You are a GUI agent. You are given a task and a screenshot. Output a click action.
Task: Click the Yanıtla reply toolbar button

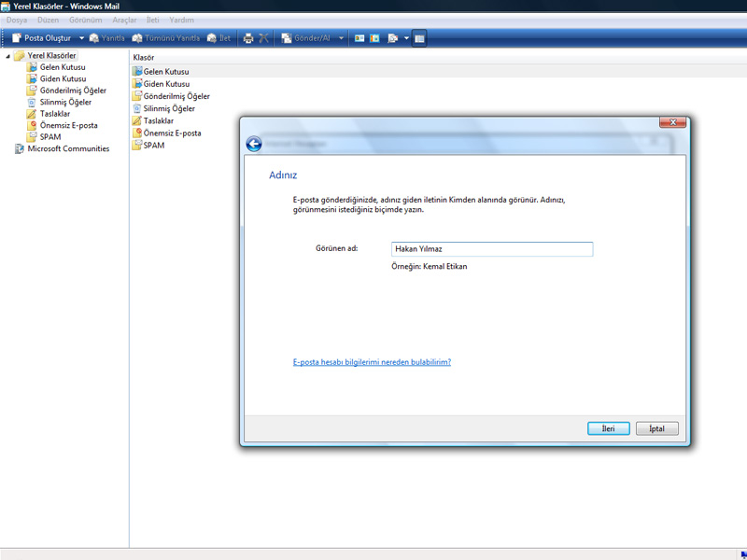(x=107, y=38)
